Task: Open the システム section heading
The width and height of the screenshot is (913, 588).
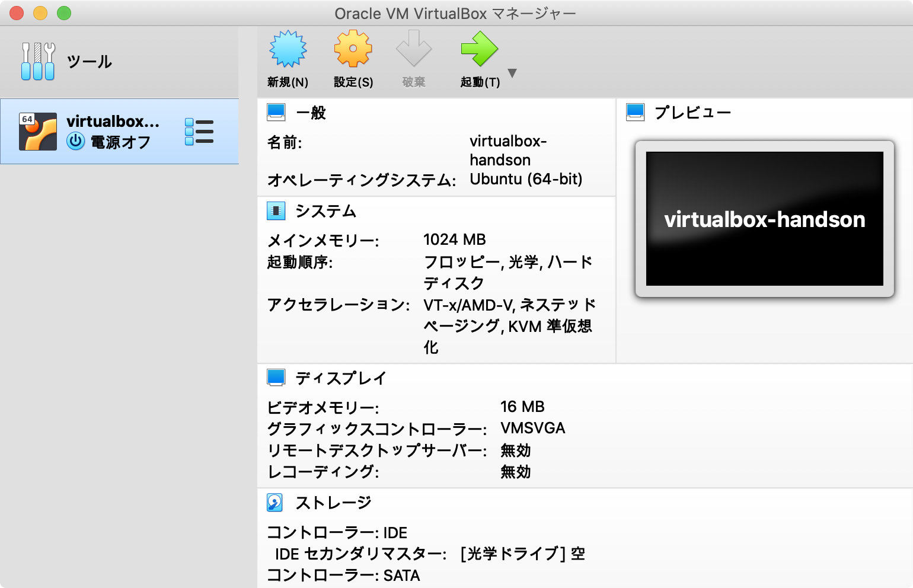Action: (325, 211)
